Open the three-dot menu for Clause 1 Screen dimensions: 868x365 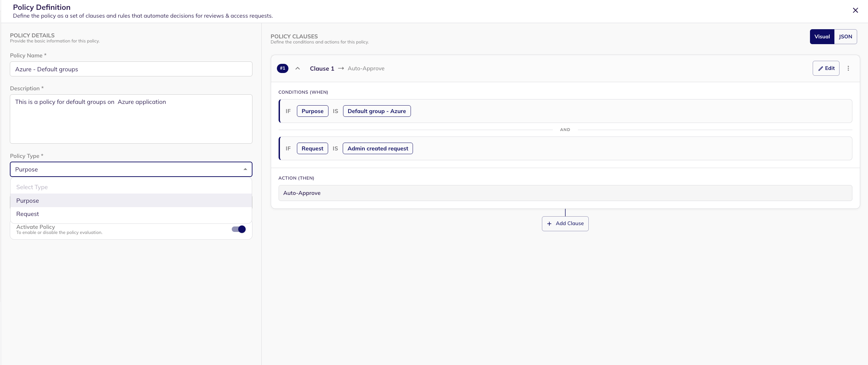(x=848, y=68)
